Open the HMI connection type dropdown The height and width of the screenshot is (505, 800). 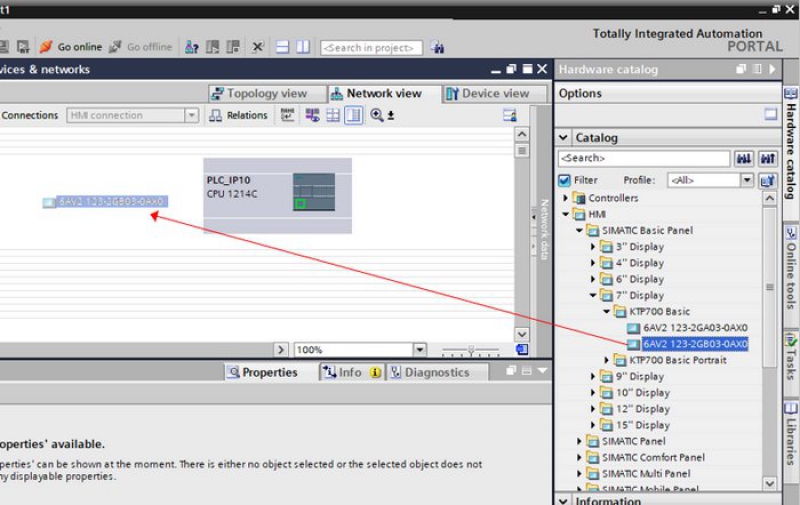191,115
